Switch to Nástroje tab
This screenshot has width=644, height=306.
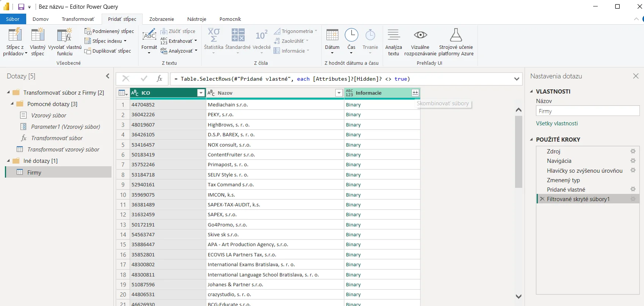point(197,19)
